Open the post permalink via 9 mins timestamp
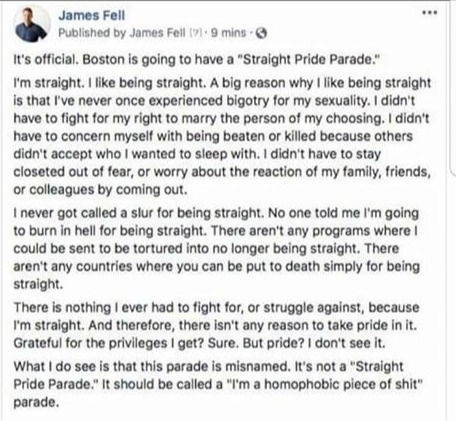The width and height of the screenshot is (456, 421). pyautogui.click(x=228, y=33)
